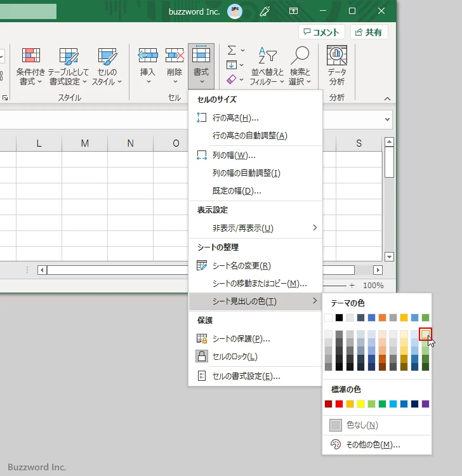Choose Default Width (既定の幅)

pos(255,191)
